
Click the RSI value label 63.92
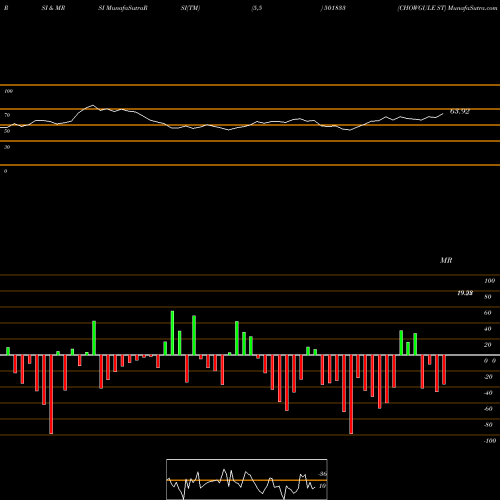[460, 111]
